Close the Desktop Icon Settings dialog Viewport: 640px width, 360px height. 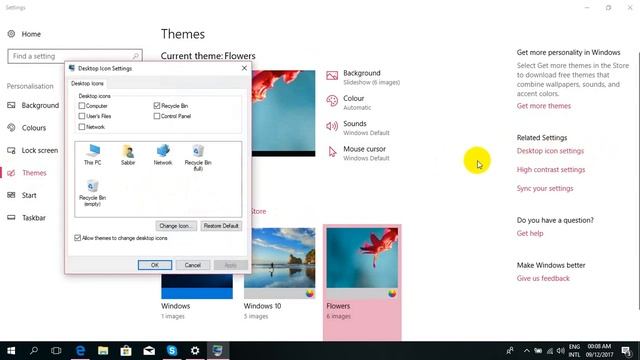pos(244,68)
